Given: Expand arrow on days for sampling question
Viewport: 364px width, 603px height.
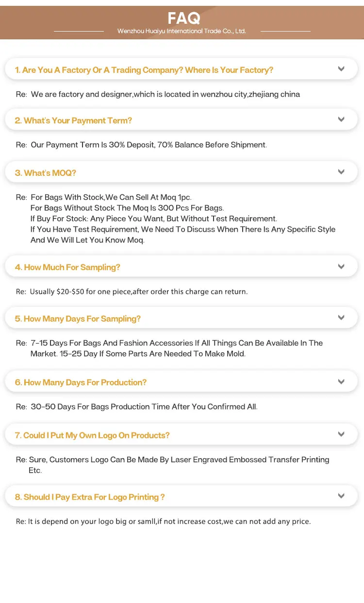Looking at the screenshot, I should point(341,318).
